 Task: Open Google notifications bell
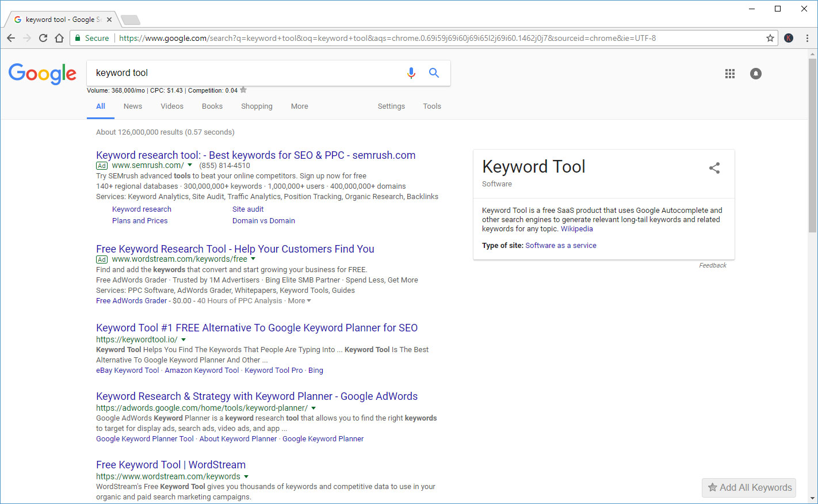(756, 74)
